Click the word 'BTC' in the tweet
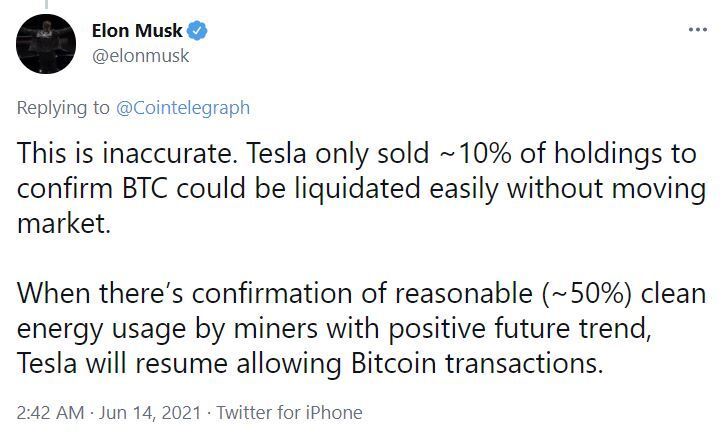 tap(144, 189)
